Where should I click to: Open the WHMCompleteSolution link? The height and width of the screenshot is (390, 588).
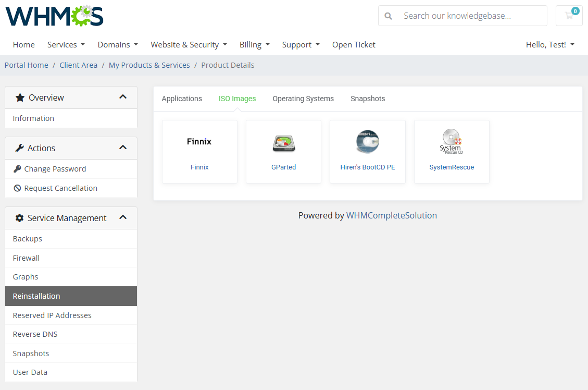tap(392, 215)
